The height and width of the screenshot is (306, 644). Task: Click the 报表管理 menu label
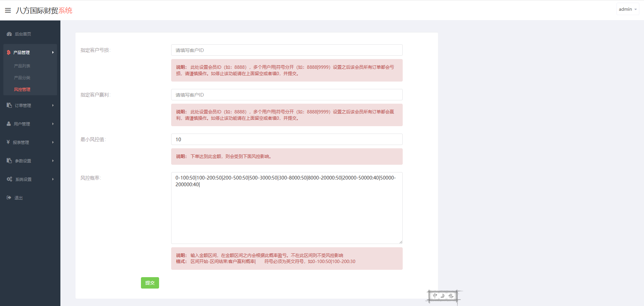pos(21,142)
